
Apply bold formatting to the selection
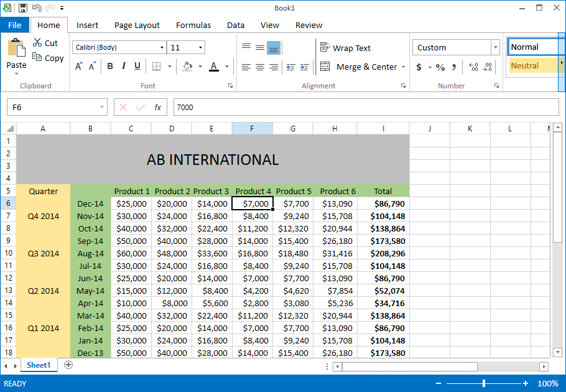[109, 66]
